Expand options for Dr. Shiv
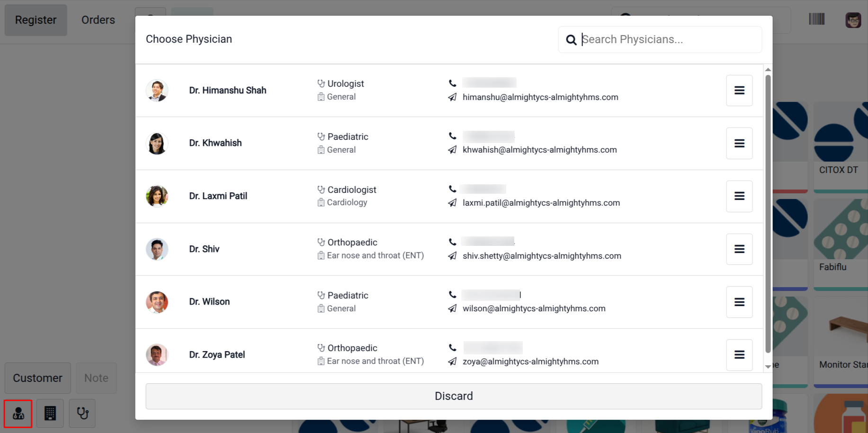 click(x=739, y=249)
